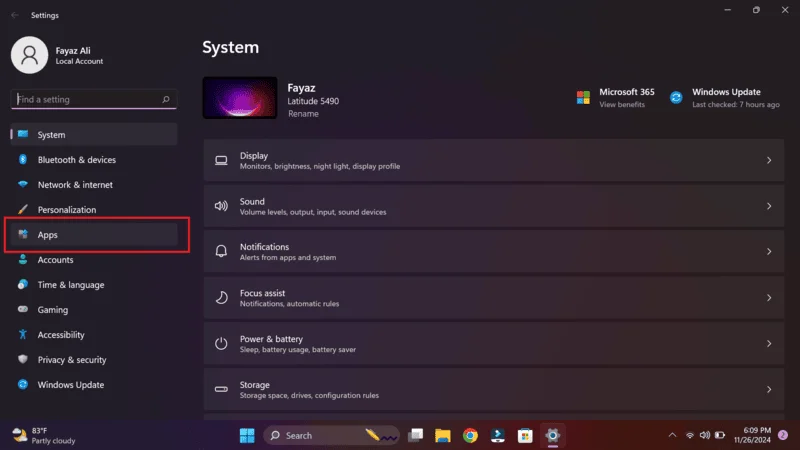800x450 pixels.
Task: Click the Fayaz Ali profile avatar
Action: (x=30, y=55)
